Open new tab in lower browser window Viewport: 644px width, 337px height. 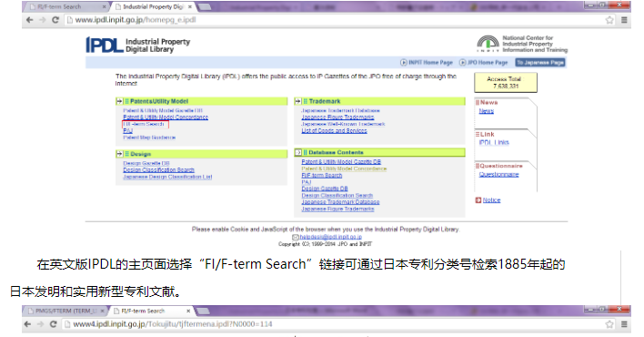pos(203,311)
